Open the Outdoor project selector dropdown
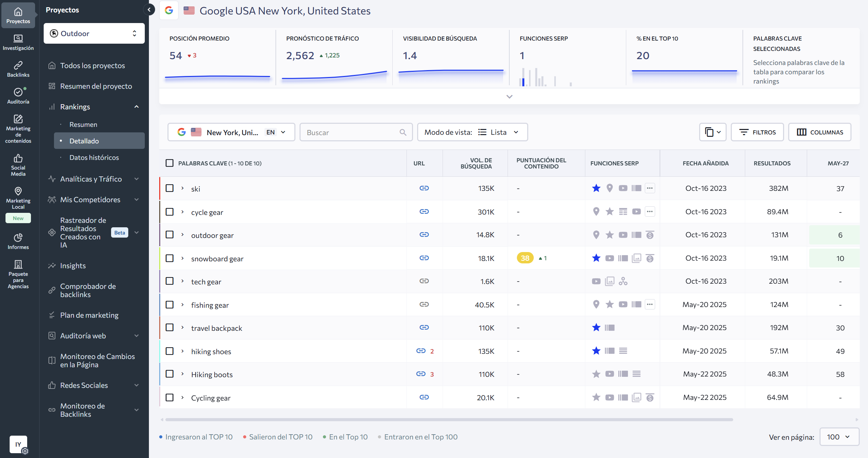 click(94, 33)
